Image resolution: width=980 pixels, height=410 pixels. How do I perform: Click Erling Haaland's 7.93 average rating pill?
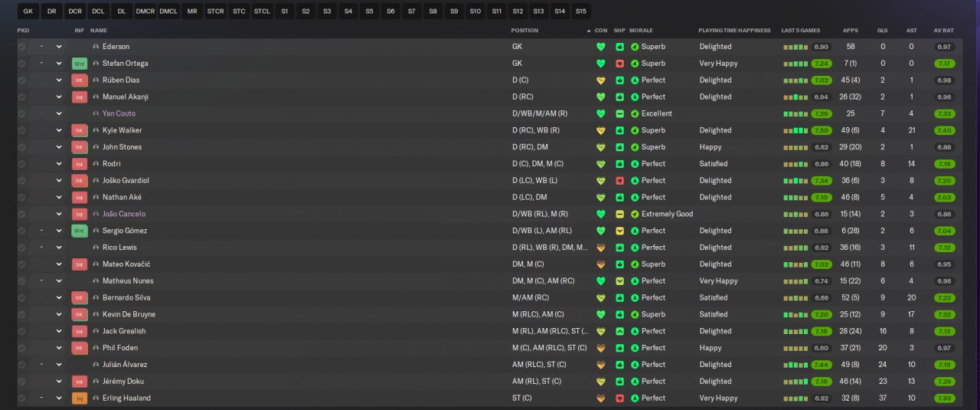[x=944, y=398]
